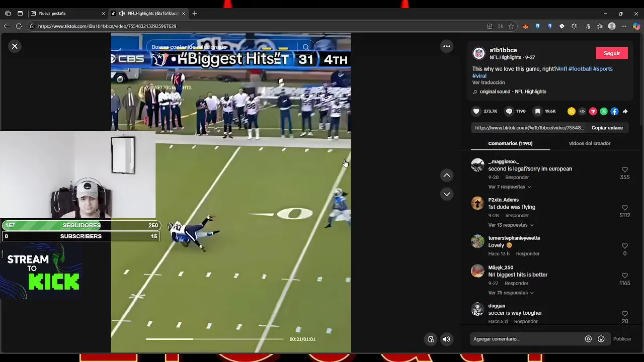The width and height of the screenshot is (644, 362).
Task: Open original sound - NFL.Highlights link
Action: (x=513, y=92)
